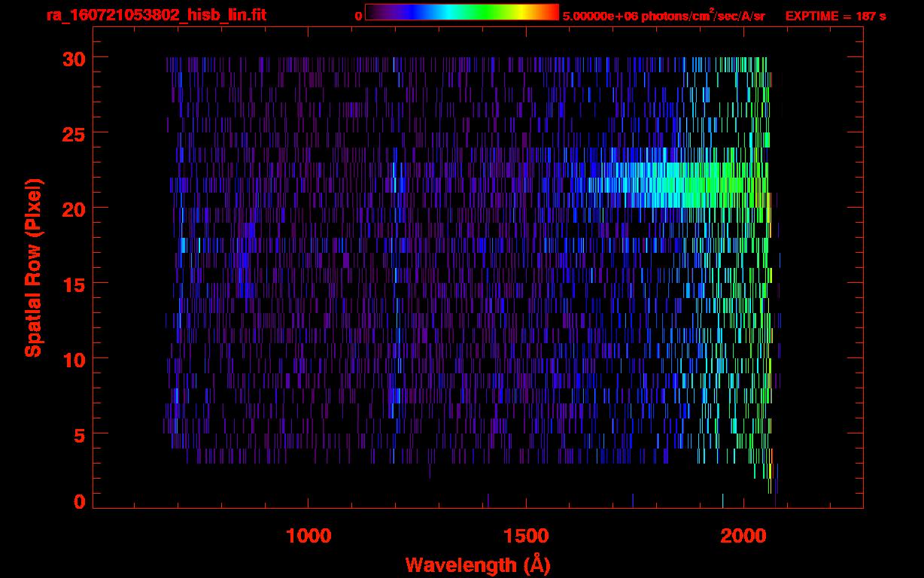This screenshot has height=578, width=924.
Task: Click the color bar minimum value 0
Action: pos(359,16)
